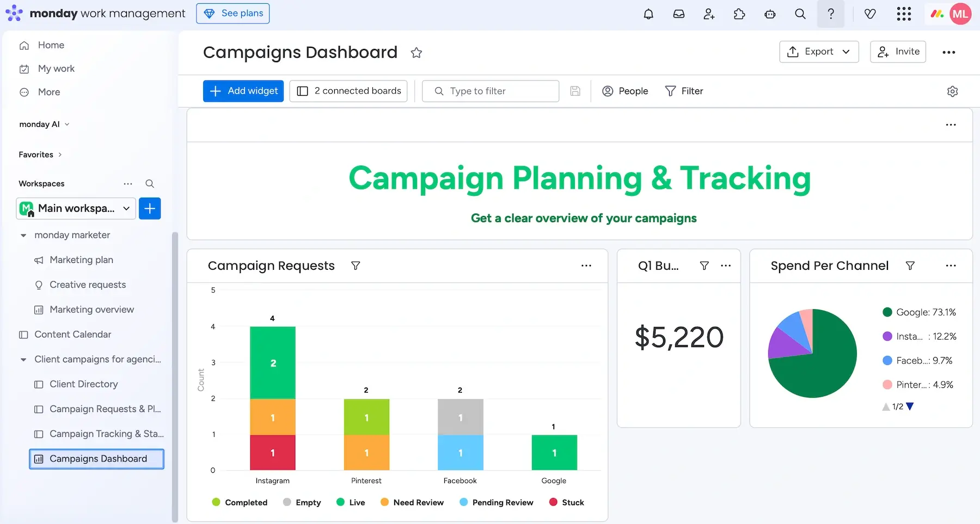Toggle the Pending Review legend series
Viewport: 980px width, 524px height.
[496, 502]
